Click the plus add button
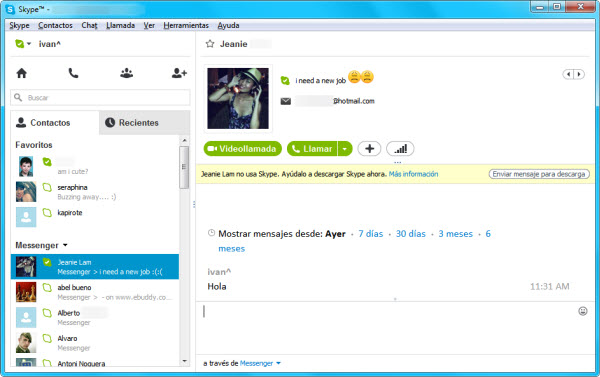 [x=369, y=149]
